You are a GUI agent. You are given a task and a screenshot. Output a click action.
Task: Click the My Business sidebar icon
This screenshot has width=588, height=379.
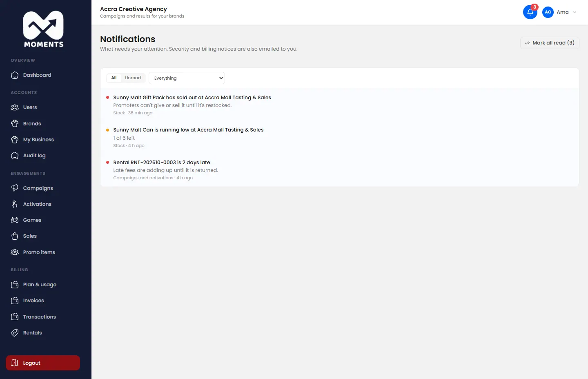pyautogui.click(x=15, y=140)
